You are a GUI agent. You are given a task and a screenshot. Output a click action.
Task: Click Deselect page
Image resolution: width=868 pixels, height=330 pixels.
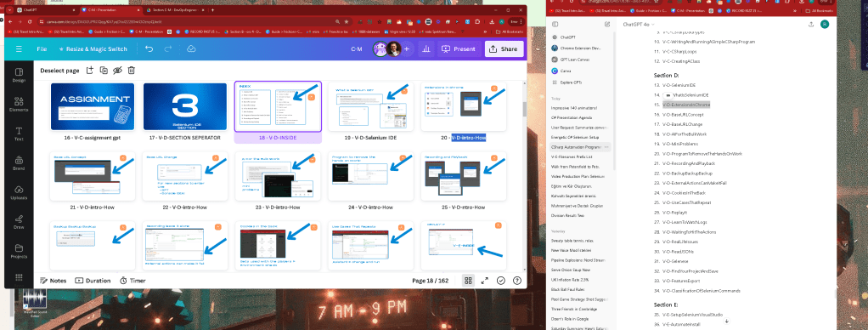coord(59,71)
